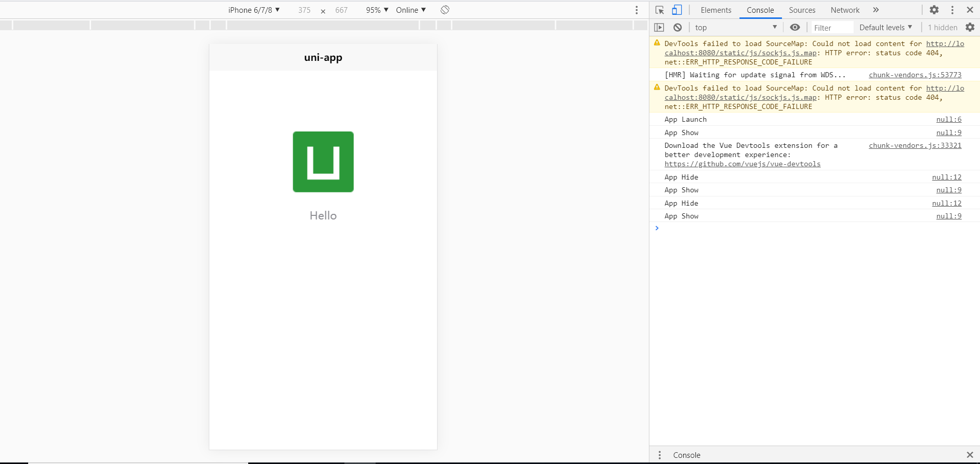Select the App Launch log message
The width and height of the screenshot is (980, 464).
(685, 120)
